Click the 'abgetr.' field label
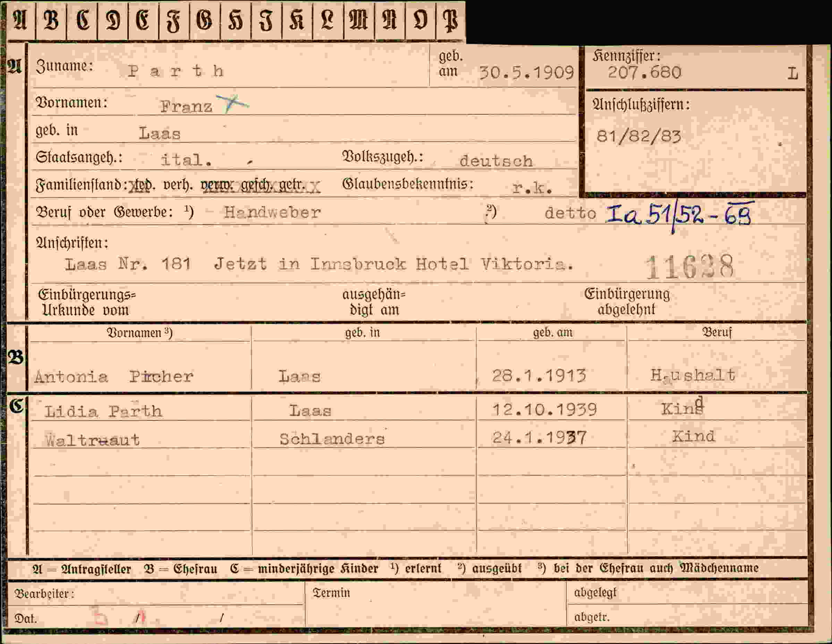 pos(592,617)
